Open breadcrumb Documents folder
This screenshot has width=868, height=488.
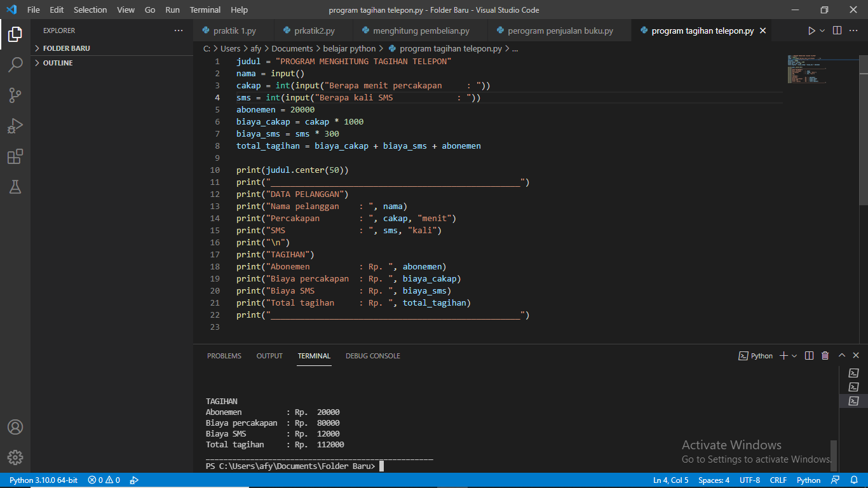click(292, 48)
